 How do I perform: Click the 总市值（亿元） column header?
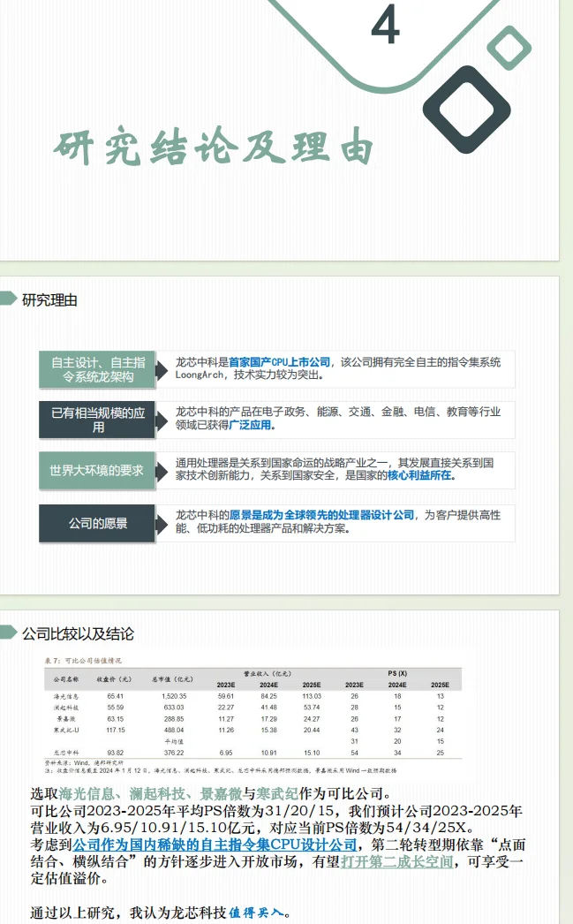(172, 679)
